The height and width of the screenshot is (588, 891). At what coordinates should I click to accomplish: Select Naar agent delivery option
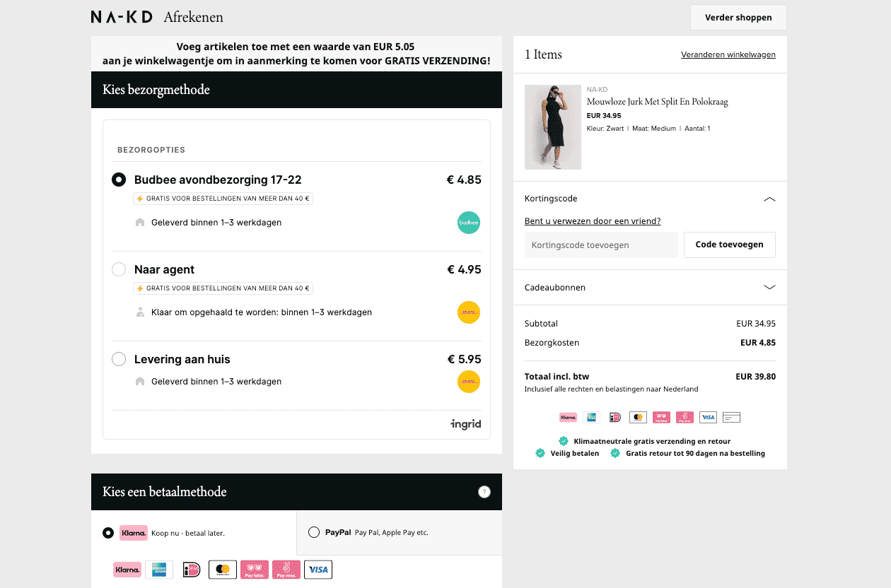point(119,269)
